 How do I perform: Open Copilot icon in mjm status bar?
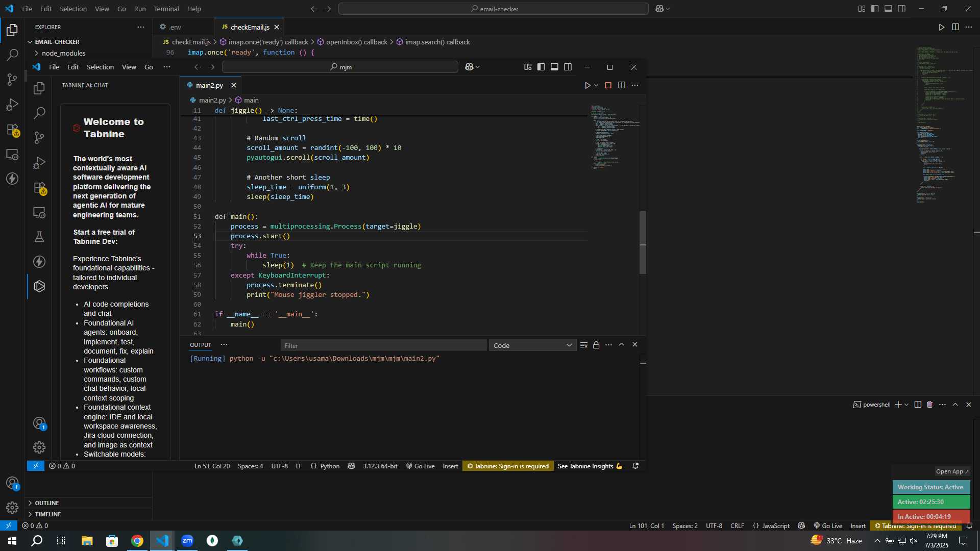(351, 466)
